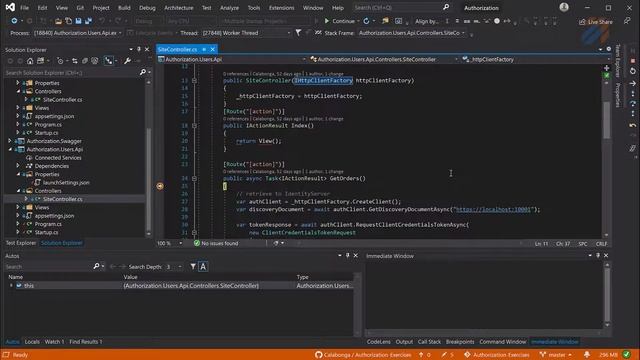640x360 pixels.
Task: Collapse the GetOrders method outline on line 24
Action: pyautogui.click(x=194, y=178)
